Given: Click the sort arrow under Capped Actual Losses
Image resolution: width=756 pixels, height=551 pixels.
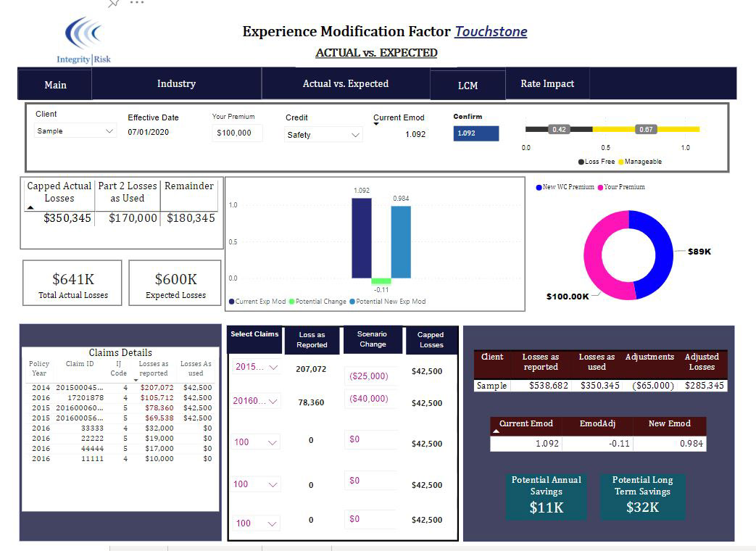Looking at the screenshot, I should [30, 208].
